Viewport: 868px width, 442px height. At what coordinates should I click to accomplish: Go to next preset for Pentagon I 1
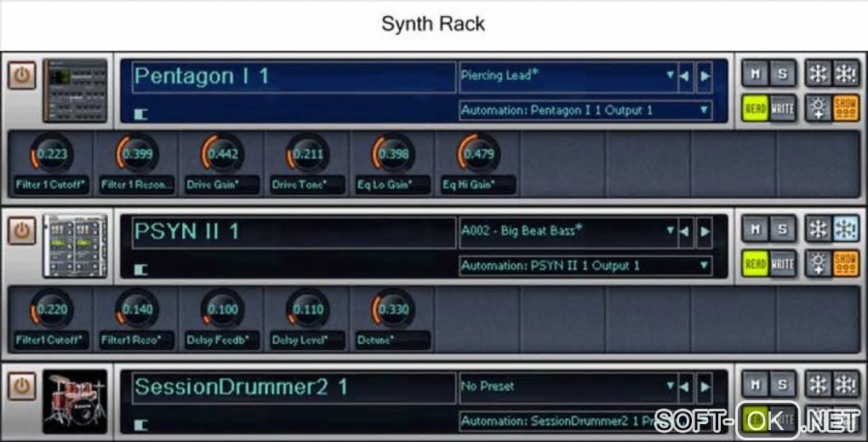pyautogui.click(x=705, y=76)
